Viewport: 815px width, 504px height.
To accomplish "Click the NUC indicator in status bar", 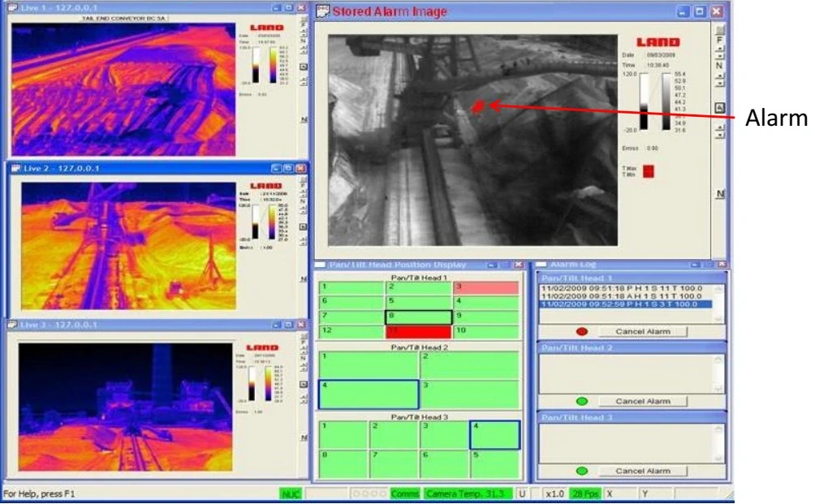I will click(291, 493).
